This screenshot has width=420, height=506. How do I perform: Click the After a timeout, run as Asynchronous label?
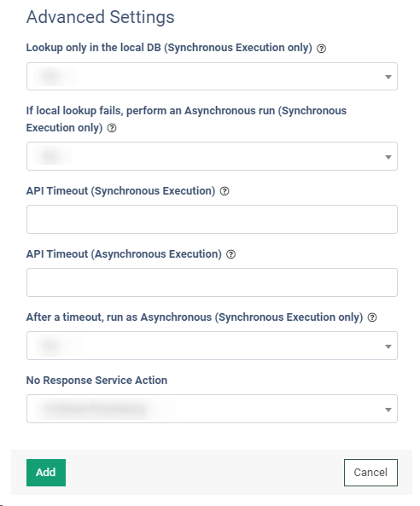(x=195, y=317)
